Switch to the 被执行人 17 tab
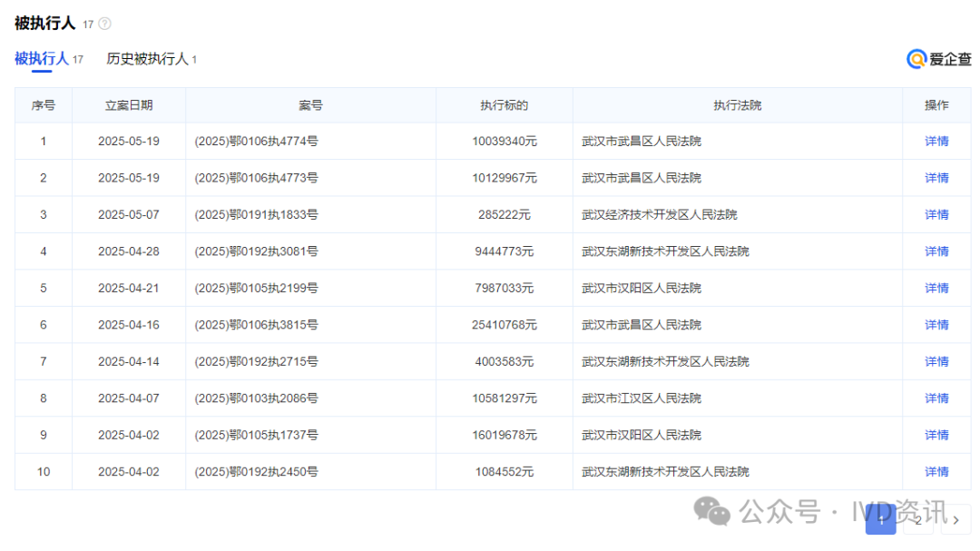This screenshot has width=980, height=551. click(49, 59)
